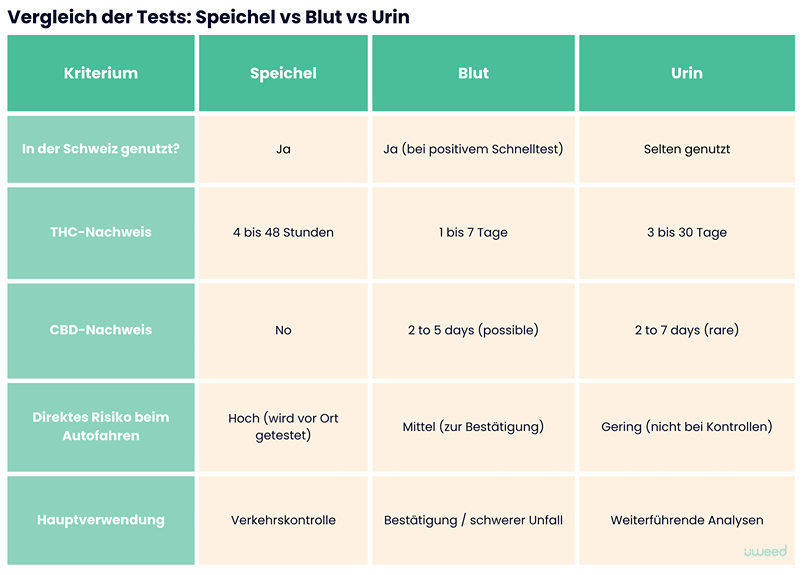This screenshot has width=805, height=575.
Task: Select the 'In der Schweiz genutzt?' row label
Action: point(101,149)
